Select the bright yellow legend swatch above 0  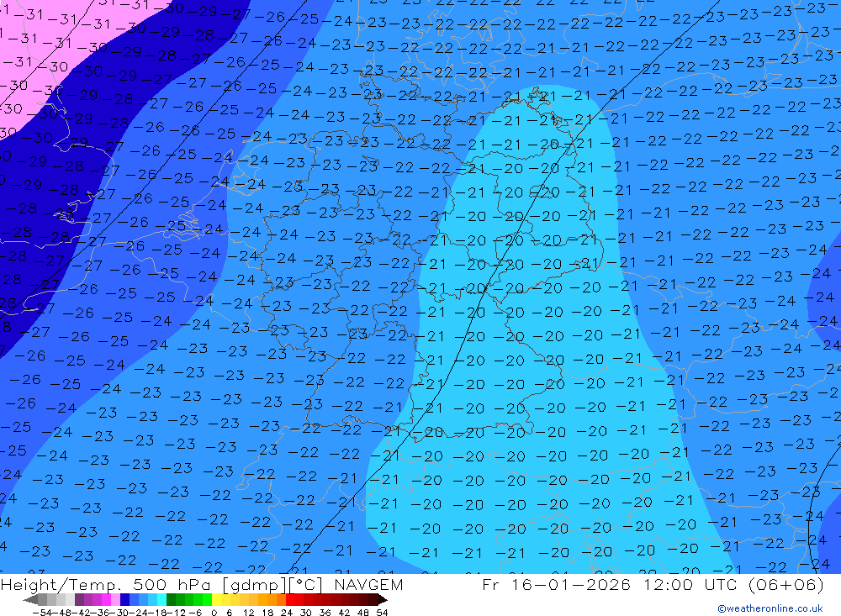click(216, 600)
